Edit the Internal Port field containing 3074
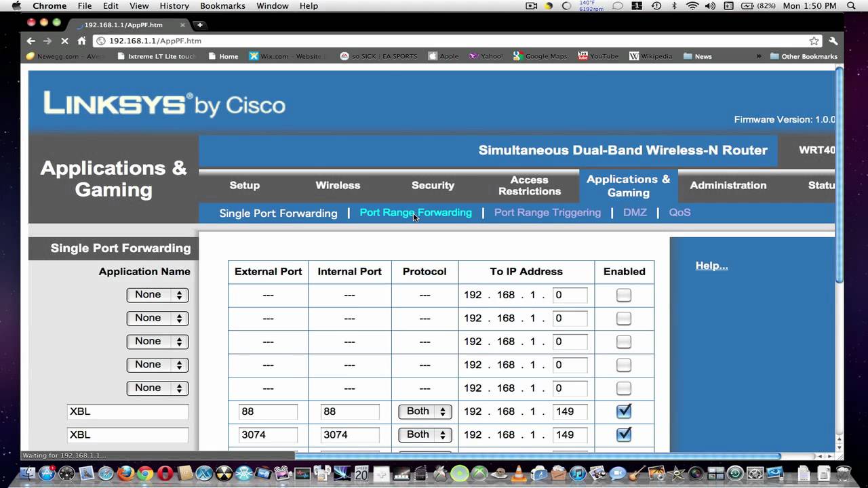The height and width of the screenshot is (488, 868). point(350,434)
